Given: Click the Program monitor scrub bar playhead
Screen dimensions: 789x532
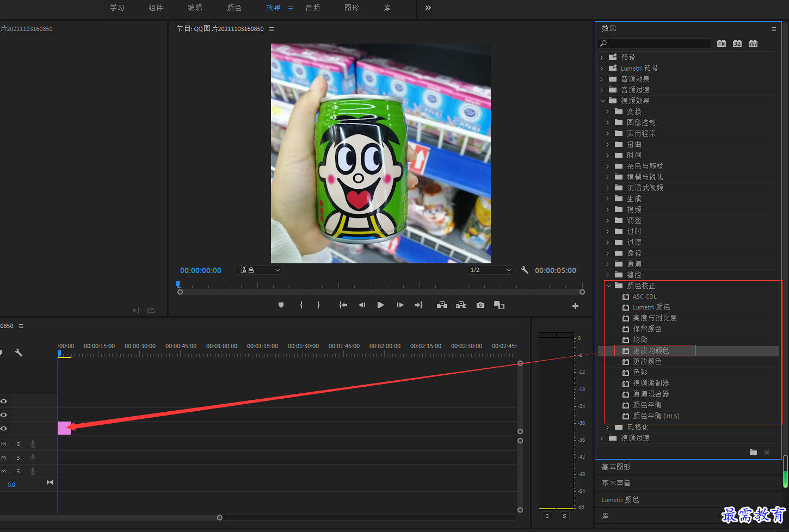Looking at the screenshot, I should (x=178, y=284).
